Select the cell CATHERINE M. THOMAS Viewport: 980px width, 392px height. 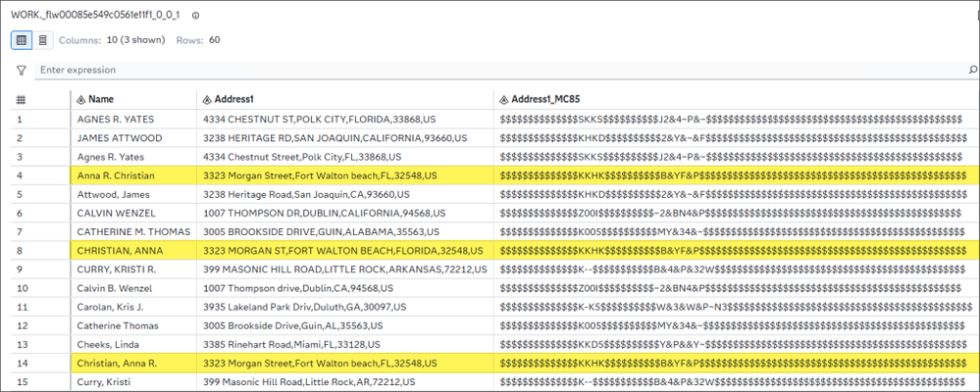(x=133, y=231)
